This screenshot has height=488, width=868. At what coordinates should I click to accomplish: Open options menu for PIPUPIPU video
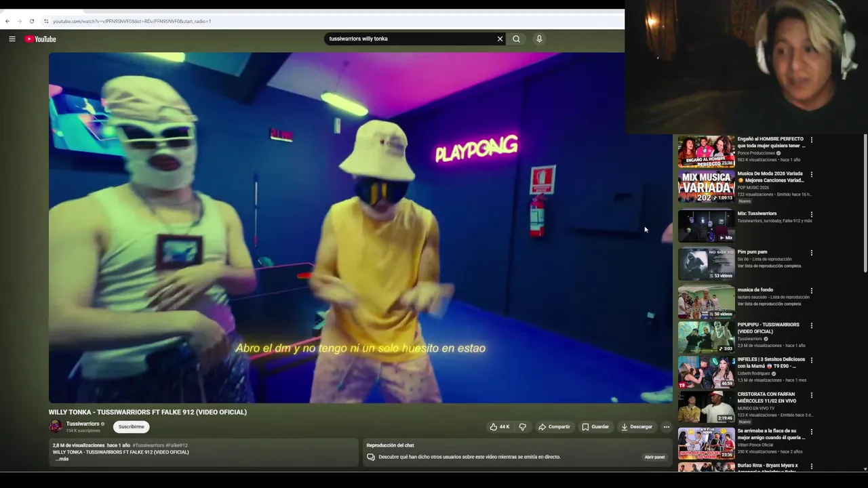812,326
